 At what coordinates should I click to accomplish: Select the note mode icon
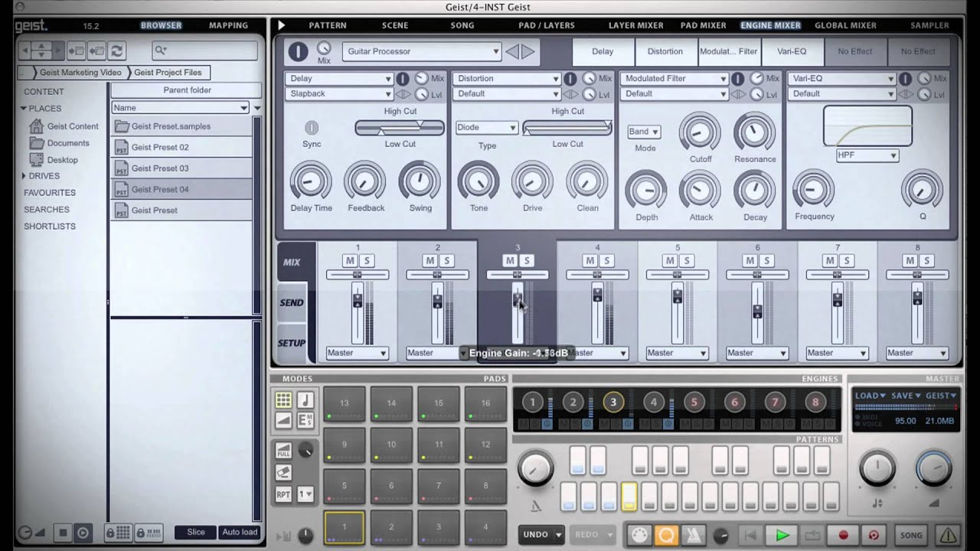coord(305,399)
